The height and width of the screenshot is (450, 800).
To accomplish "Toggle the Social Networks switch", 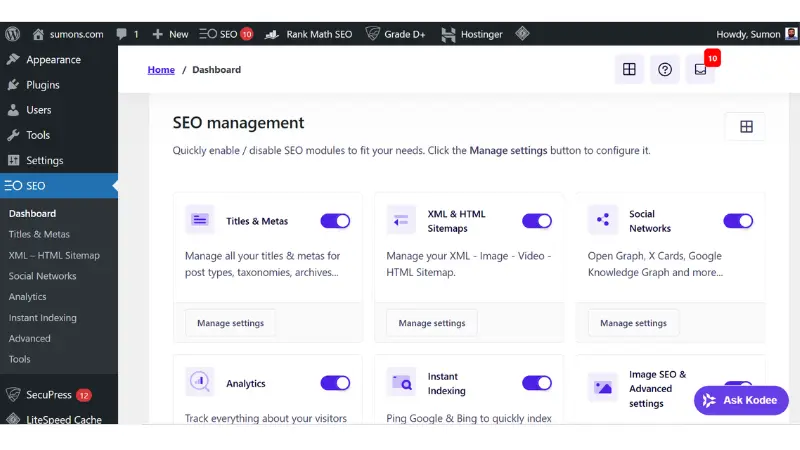I will pos(738,221).
